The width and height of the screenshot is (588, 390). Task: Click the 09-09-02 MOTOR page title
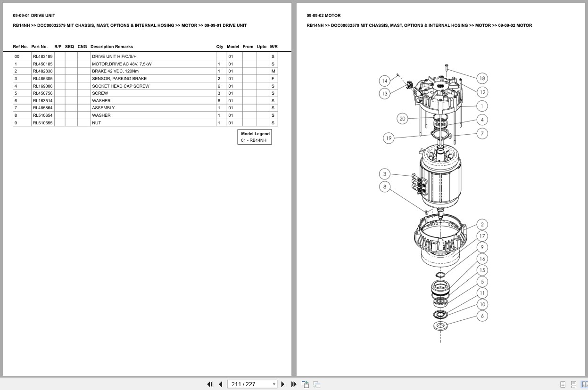(323, 16)
